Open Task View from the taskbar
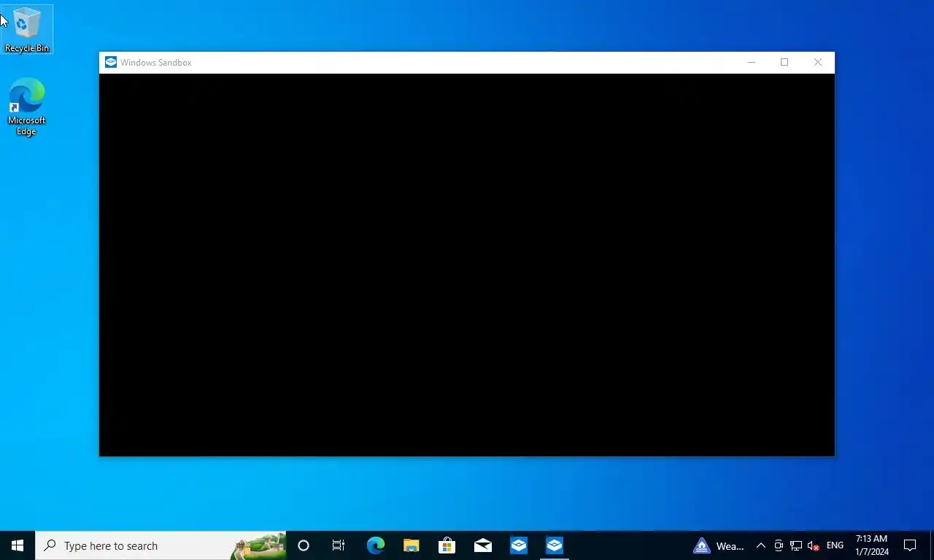Image resolution: width=934 pixels, height=560 pixels. [x=339, y=545]
